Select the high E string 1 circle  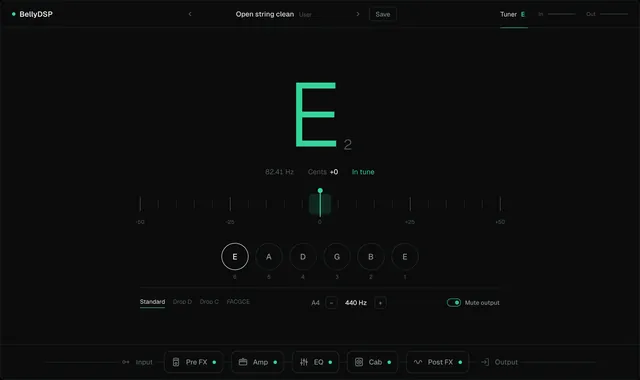pyautogui.click(x=405, y=257)
